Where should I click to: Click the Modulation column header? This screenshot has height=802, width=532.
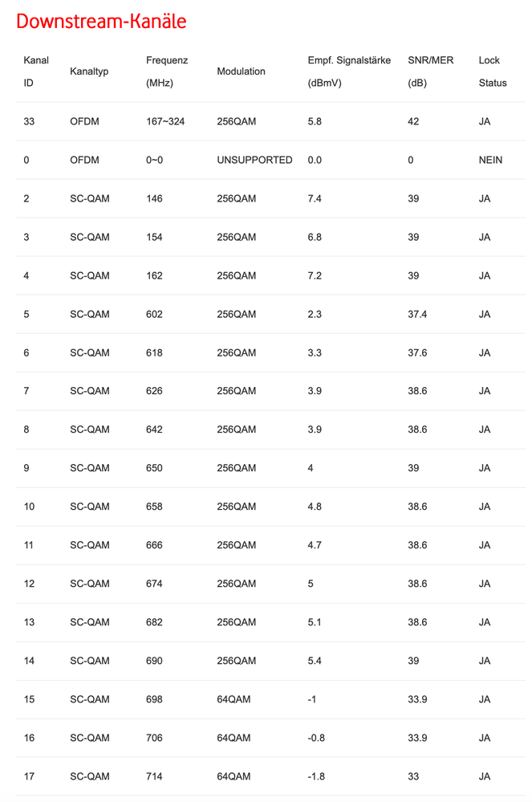pyautogui.click(x=241, y=71)
